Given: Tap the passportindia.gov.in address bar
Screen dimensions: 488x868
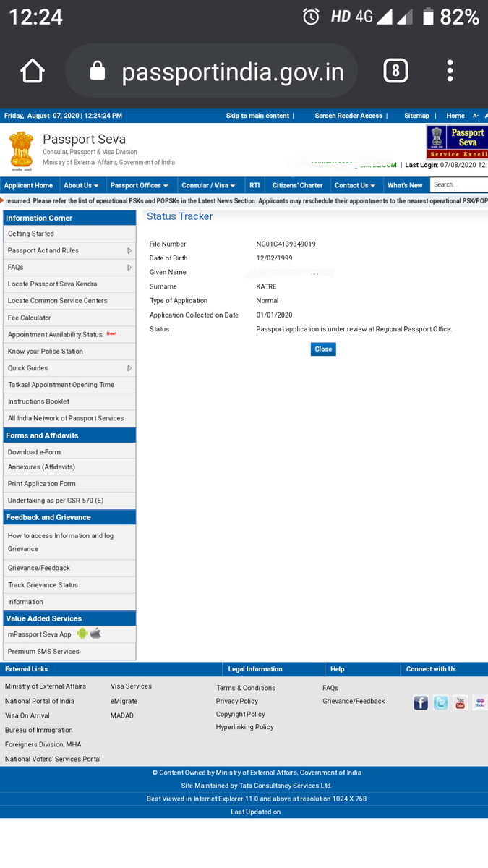Looking at the screenshot, I should coord(212,71).
